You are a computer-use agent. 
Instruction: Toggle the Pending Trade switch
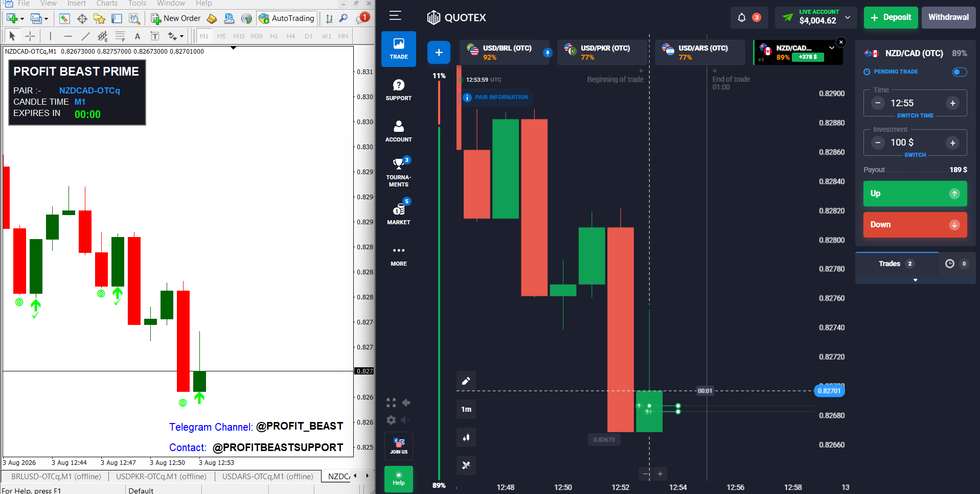click(x=960, y=72)
